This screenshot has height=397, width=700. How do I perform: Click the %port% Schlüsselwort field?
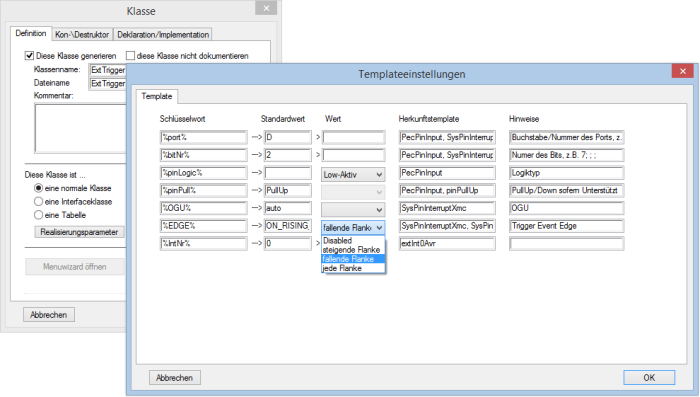pyautogui.click(x=204, y=137)
